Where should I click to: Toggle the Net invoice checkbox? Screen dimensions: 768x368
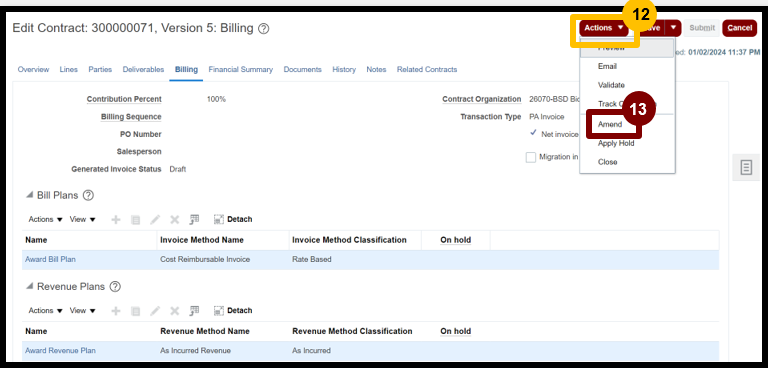(533, 134)
